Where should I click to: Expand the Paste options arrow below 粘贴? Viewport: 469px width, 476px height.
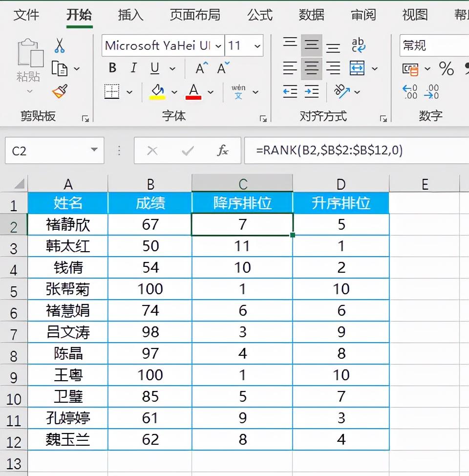point(30,91)
